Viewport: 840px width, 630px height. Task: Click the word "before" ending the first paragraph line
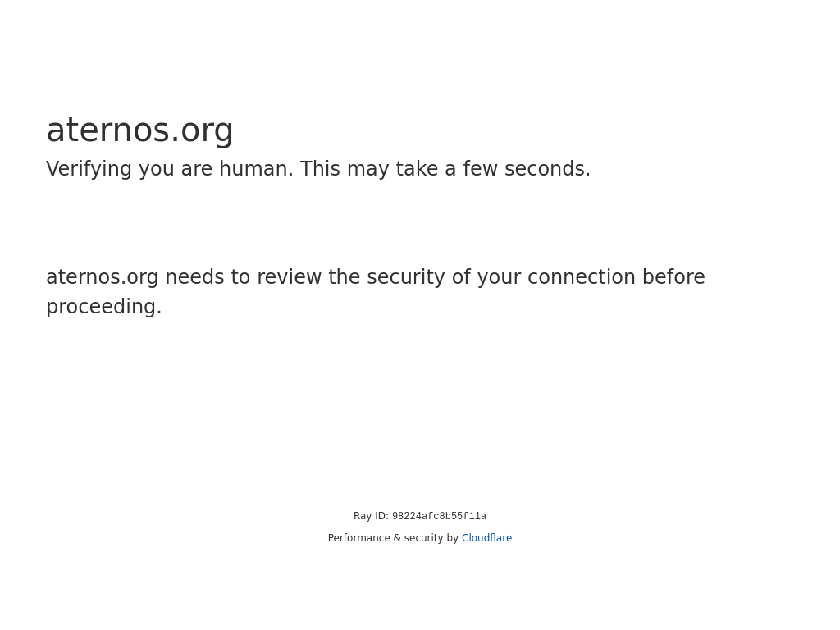pyautogui.click(x=673, y=277)
